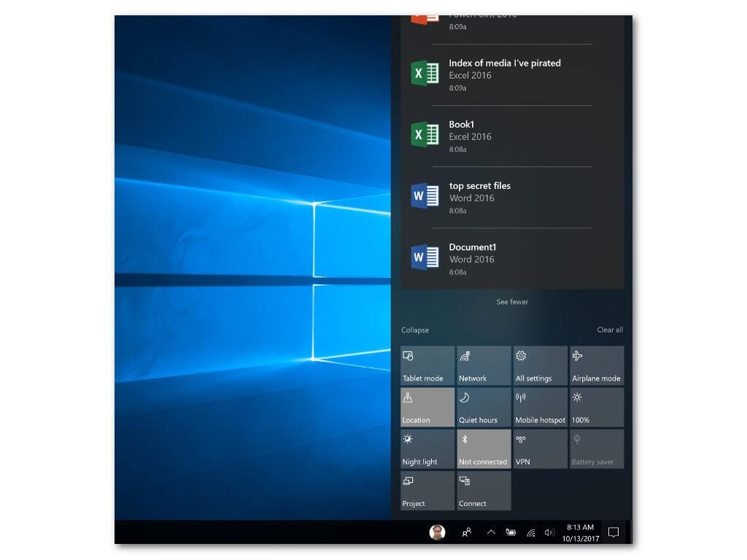Toggle Quiet hours tile
Screen dimensions: 747x560
tap(484, 407)
